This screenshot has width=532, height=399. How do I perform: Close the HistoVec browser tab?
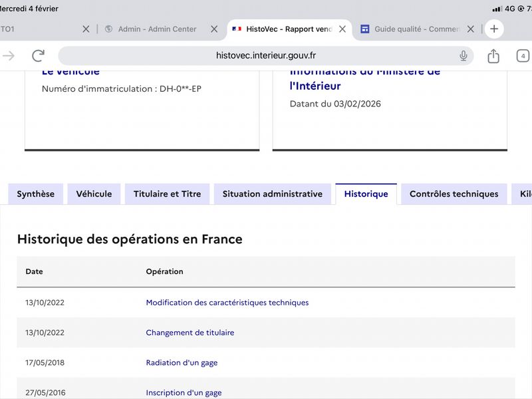342,29
